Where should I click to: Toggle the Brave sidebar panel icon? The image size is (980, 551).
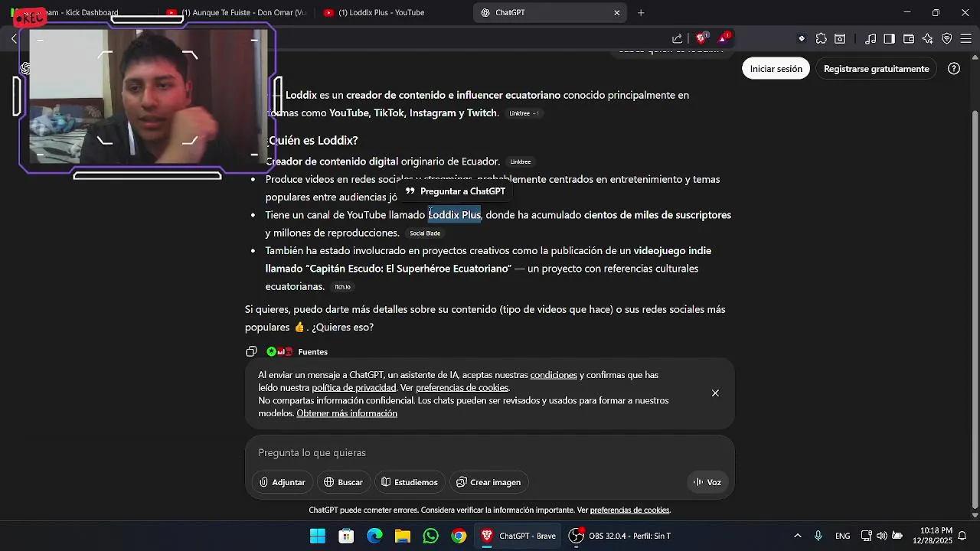pos(889,39)
